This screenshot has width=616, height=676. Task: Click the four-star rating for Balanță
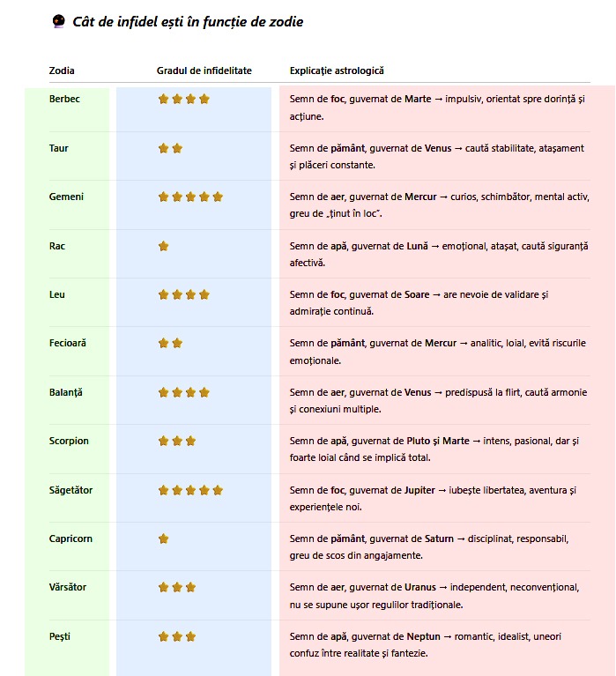[x=183, y=392]
